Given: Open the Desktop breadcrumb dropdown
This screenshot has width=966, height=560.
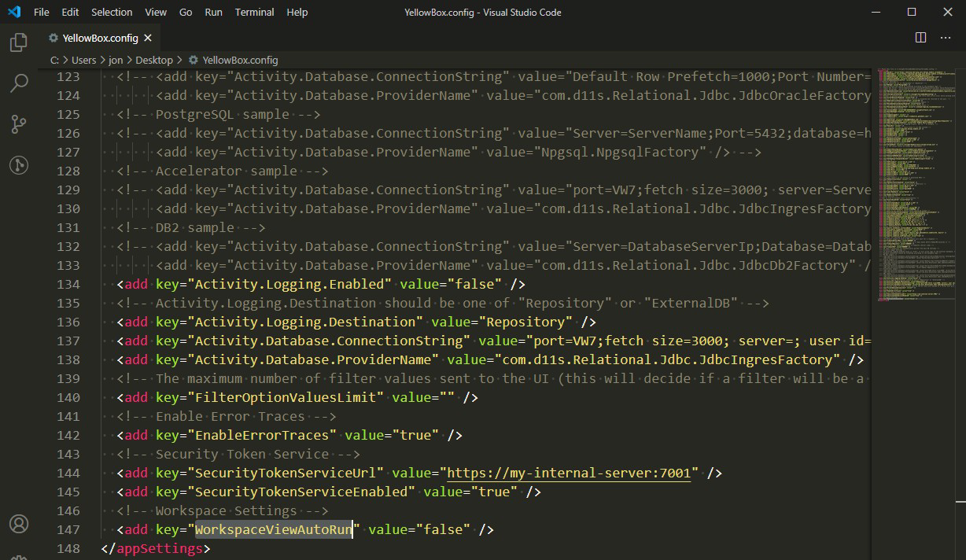Looking at the screenshot, I should [154, 60].
